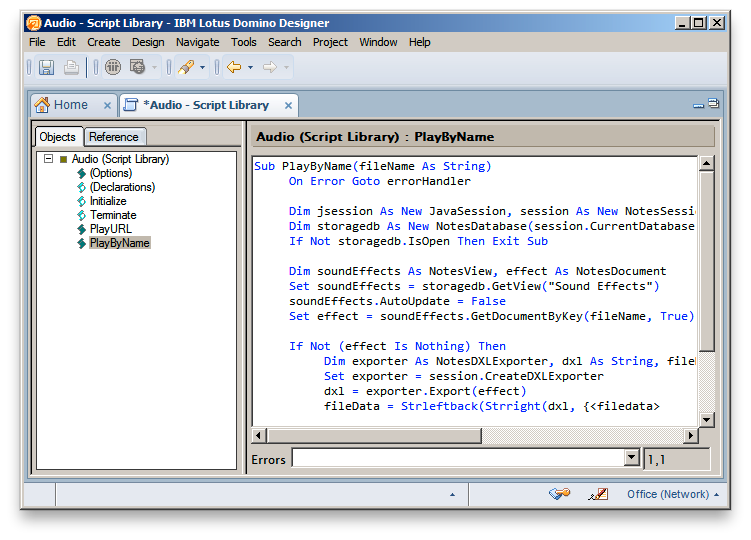Select PlayURL in the Objects tree
The height and width of the screenshot is (540, 751).
pyautogui.click(x=110, y=229)
